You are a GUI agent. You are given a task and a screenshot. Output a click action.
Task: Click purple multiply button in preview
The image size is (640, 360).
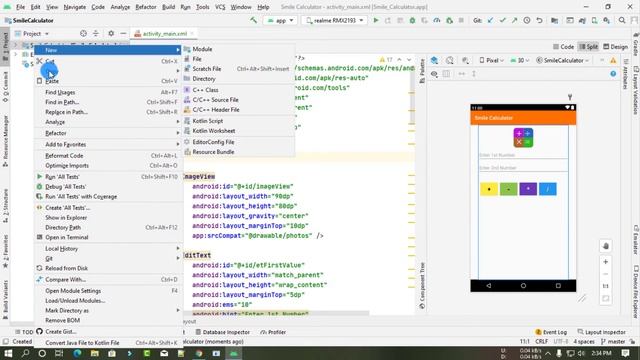point(528,189)
